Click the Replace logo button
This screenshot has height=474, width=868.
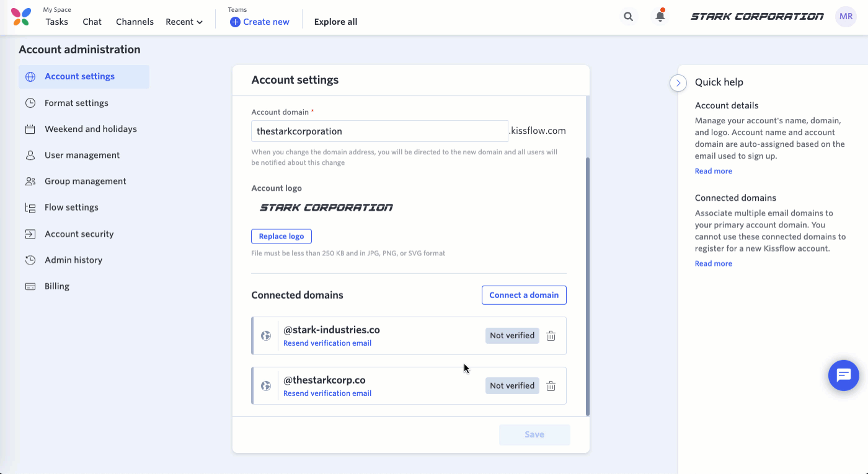pos(281,236)
